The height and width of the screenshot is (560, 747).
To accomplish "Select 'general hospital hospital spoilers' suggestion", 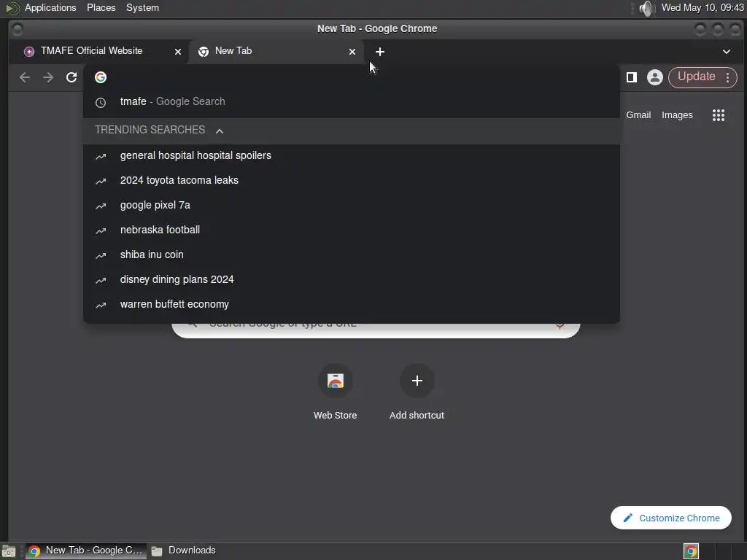I will coord(352,156).
